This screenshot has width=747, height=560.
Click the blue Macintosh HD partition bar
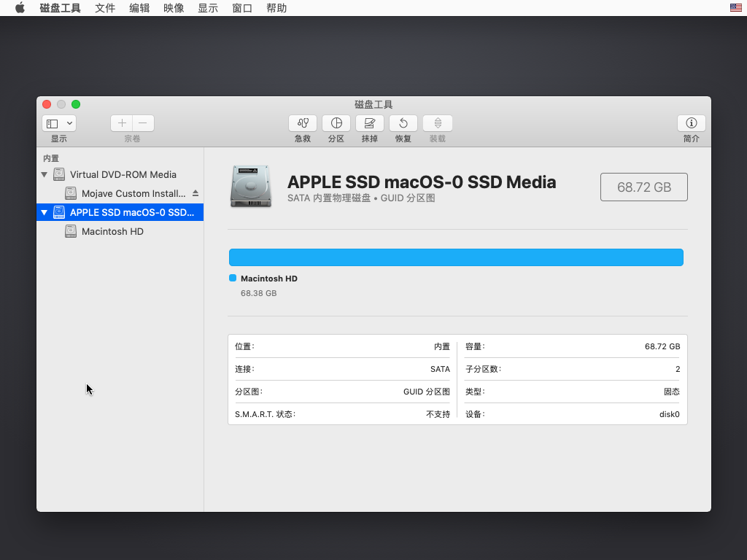click(x=456, y=257)
